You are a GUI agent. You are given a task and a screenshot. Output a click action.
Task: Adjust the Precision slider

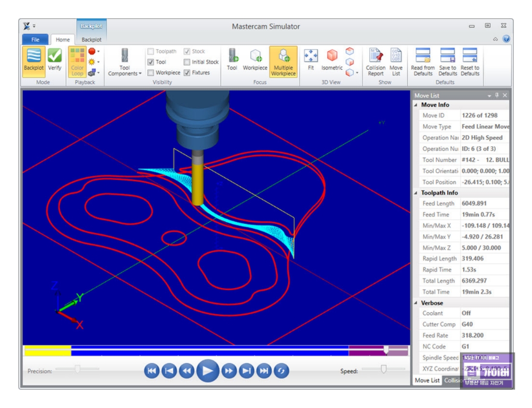click(77, 369)
